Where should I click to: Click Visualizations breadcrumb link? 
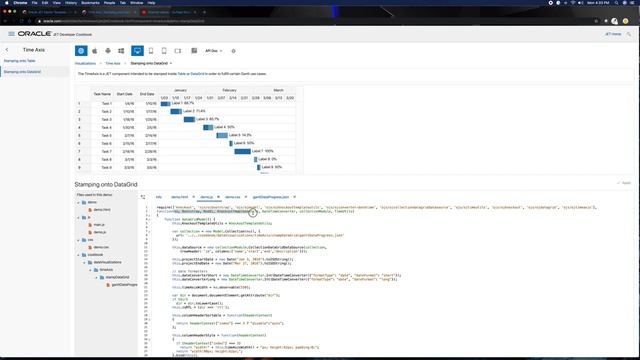[85, 64]
